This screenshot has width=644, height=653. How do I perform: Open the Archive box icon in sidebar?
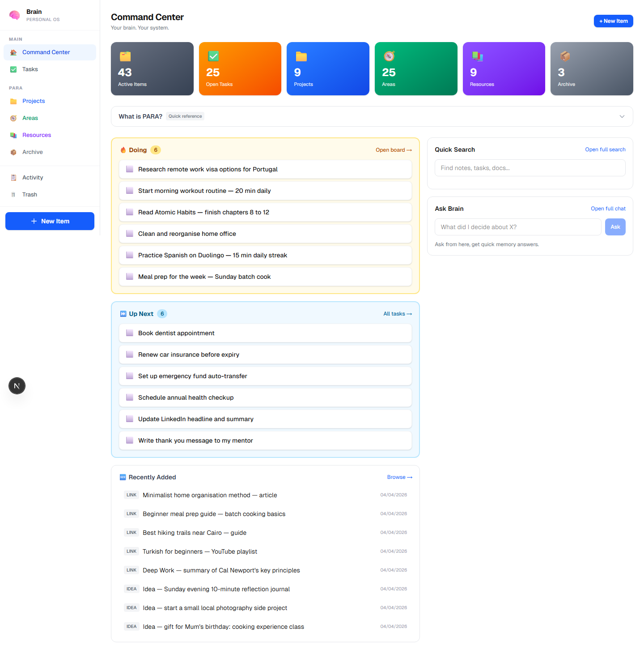click(13, 152)
